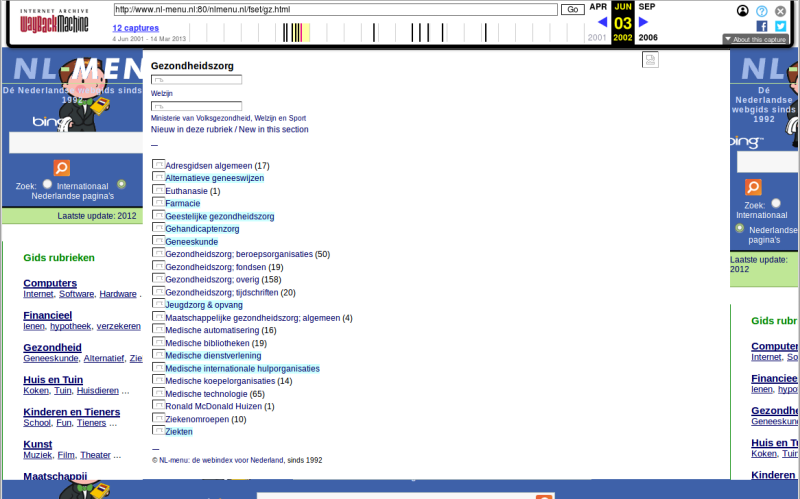Image resolution: width=800 pixels, height=499 pixels.
Task: Click the Wayback user account icon
Action: pyautogui.click(x=743, y=11)
